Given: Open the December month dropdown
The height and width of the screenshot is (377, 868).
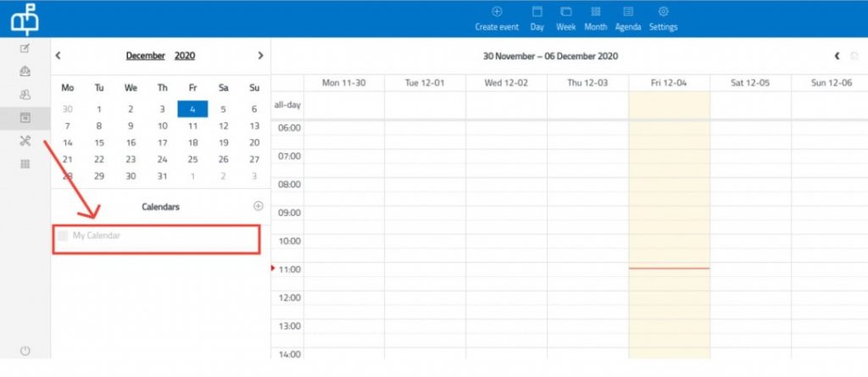Looking at the screenshot, I should [145, 56].
